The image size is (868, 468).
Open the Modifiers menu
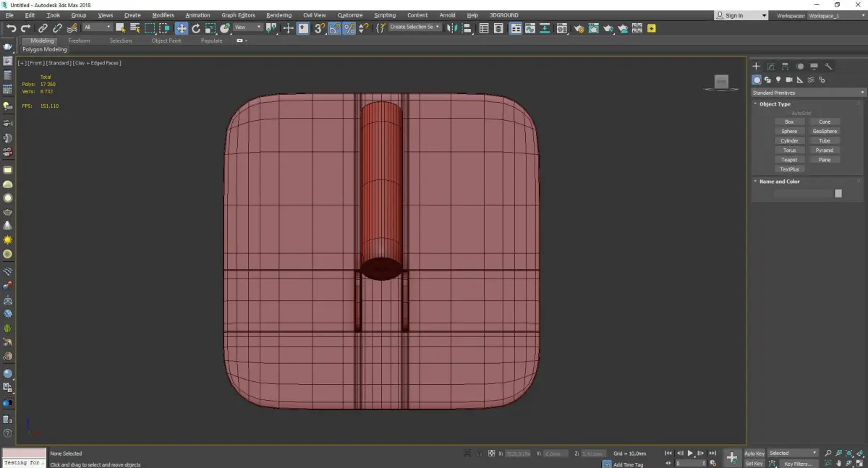163,15
